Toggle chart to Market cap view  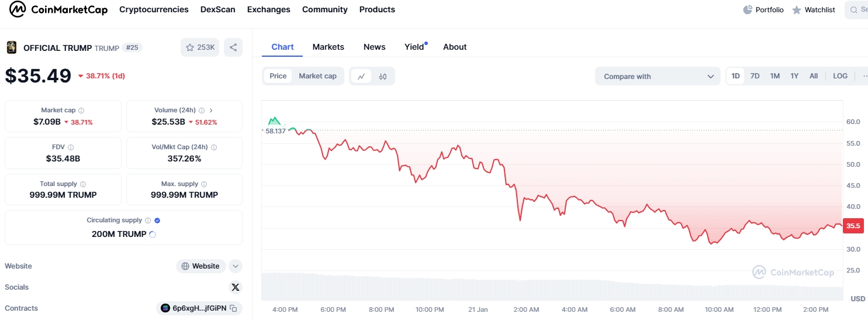coord(317,76)
